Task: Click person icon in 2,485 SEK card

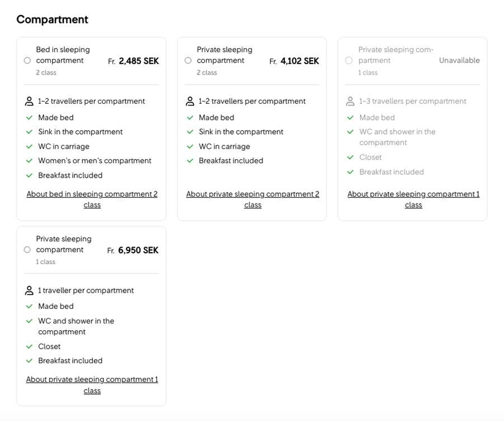Action: pos(30,101)
